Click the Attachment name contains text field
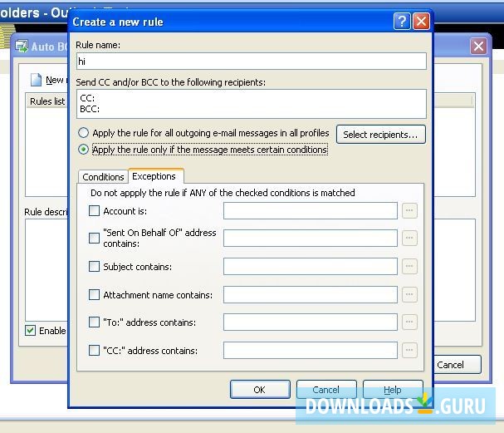 (311, 295)
